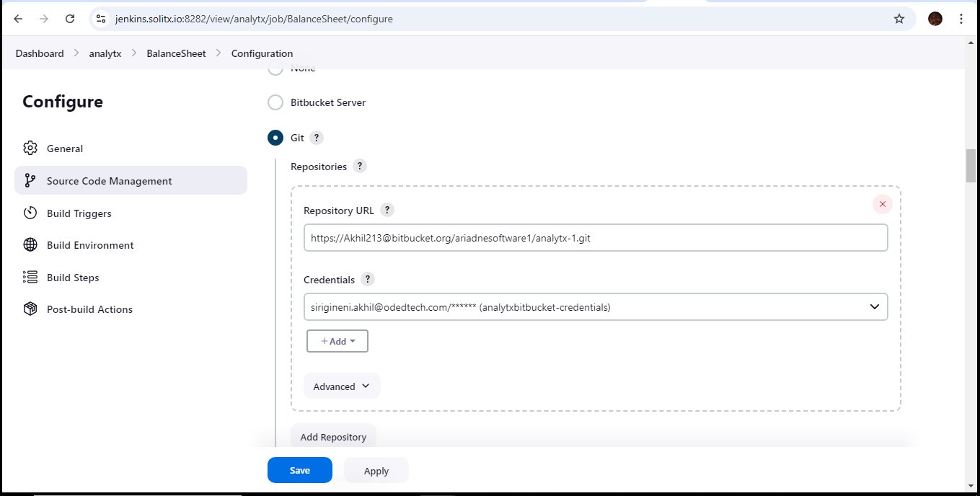980x496 pixels.
Task: Expand the Advanced repository options
Action: tap(341, 386)
